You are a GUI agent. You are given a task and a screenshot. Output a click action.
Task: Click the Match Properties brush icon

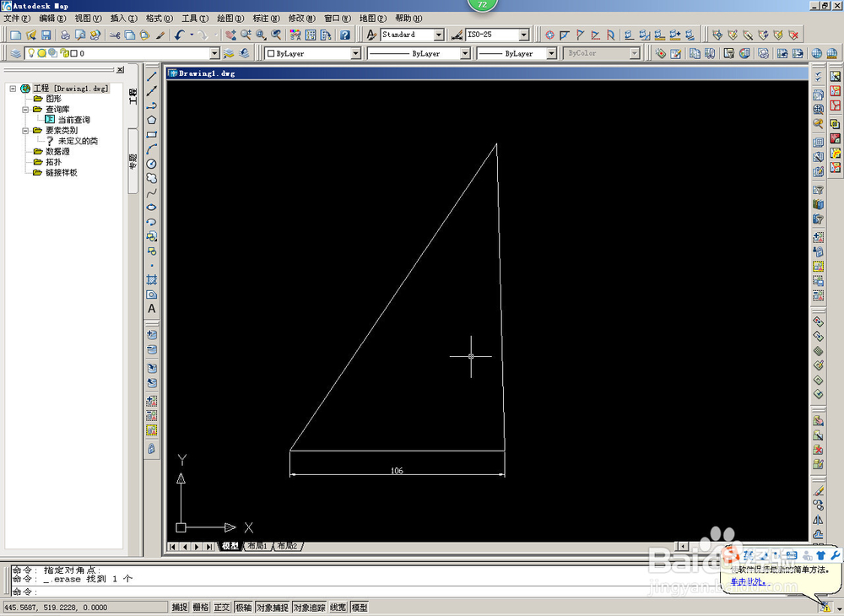tap(160, 35)
